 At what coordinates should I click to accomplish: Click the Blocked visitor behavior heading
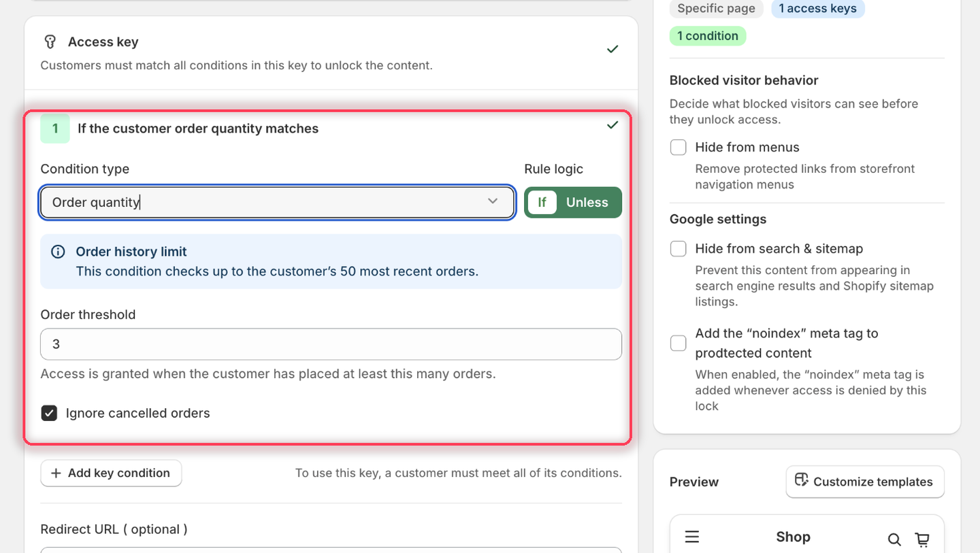[x=744, y=80]
